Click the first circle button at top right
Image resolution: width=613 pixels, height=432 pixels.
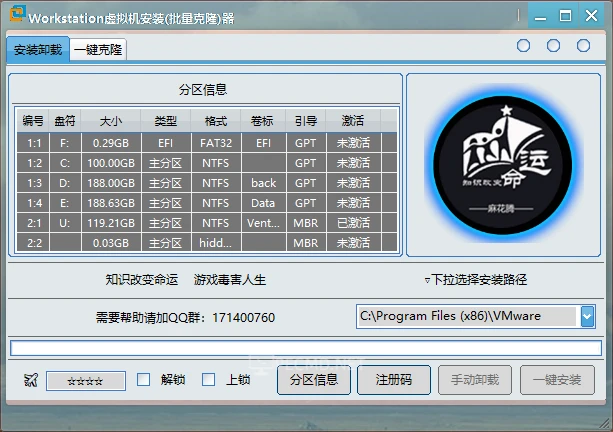523,46
